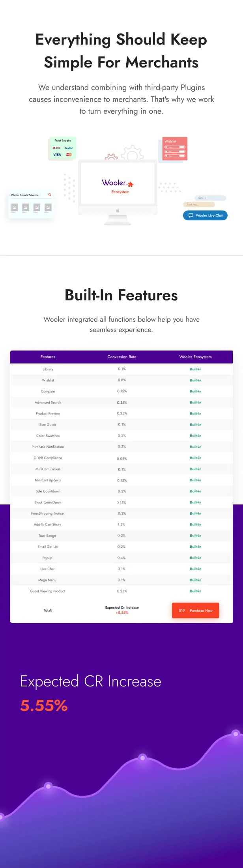The height and width of the screenshot is (868, 243).
Task: Select a product thumbnail in Wooler Search Advance
Action: tap(14, 207)
